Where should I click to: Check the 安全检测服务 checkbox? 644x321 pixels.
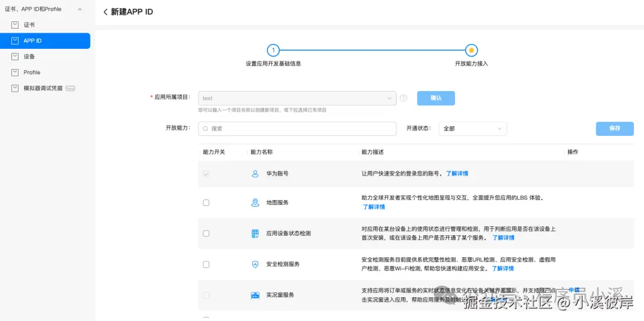206,264
